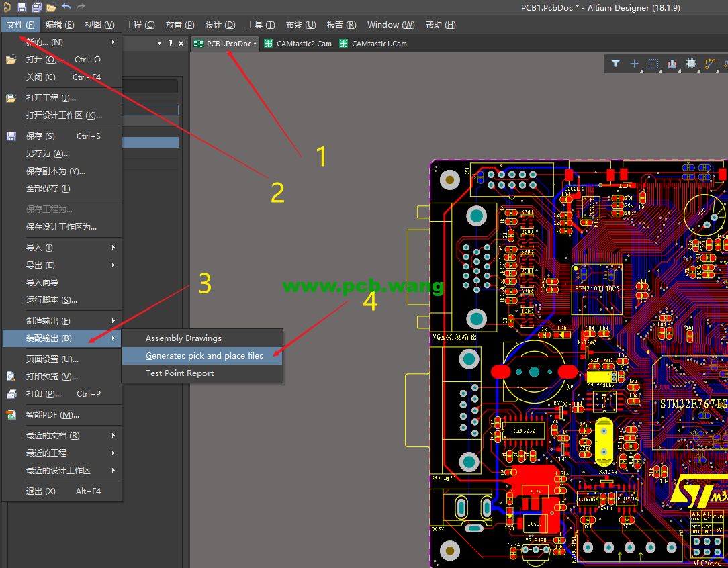Select 全部保存 (L) menu entry
Viewport: 728px width, 568px height.
click(62, 189)
